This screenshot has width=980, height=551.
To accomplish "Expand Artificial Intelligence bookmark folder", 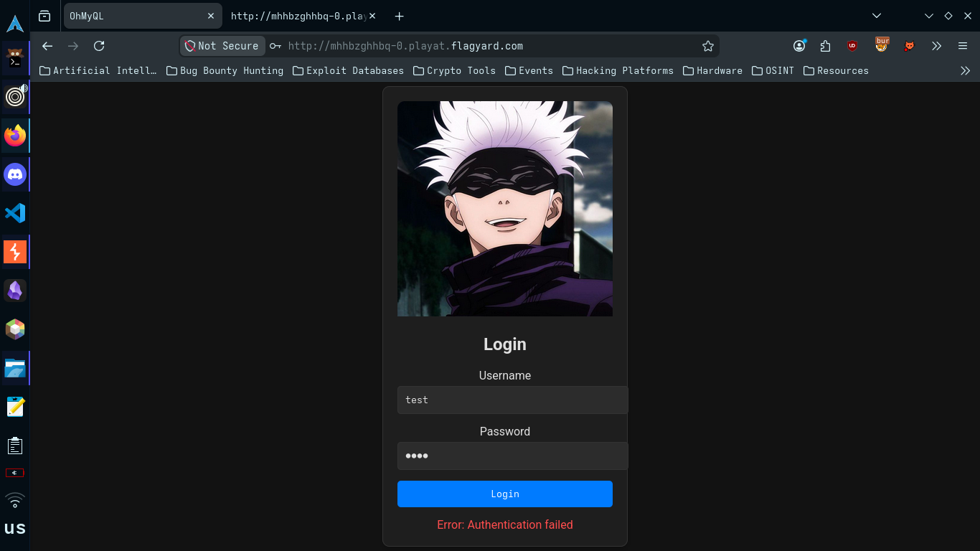I will pyautogui.click(x=98, y=70).
